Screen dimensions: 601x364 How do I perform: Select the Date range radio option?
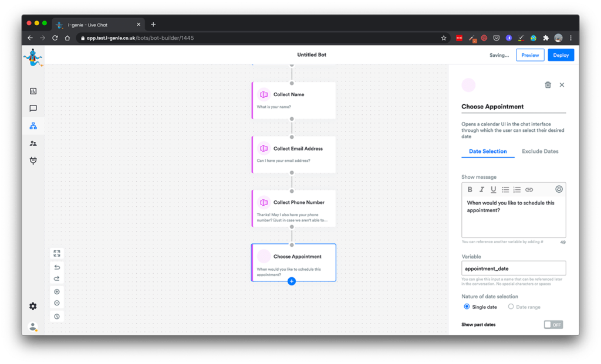[511, 307]
